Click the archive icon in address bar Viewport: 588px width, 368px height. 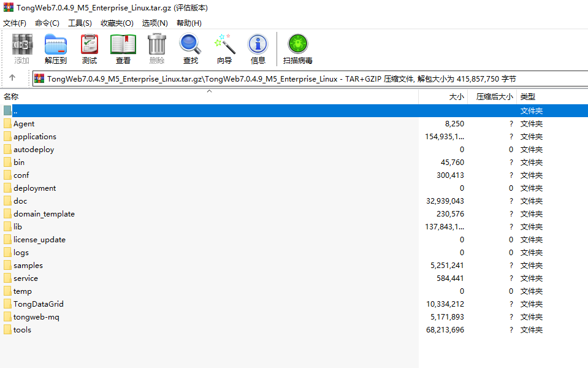39,79
